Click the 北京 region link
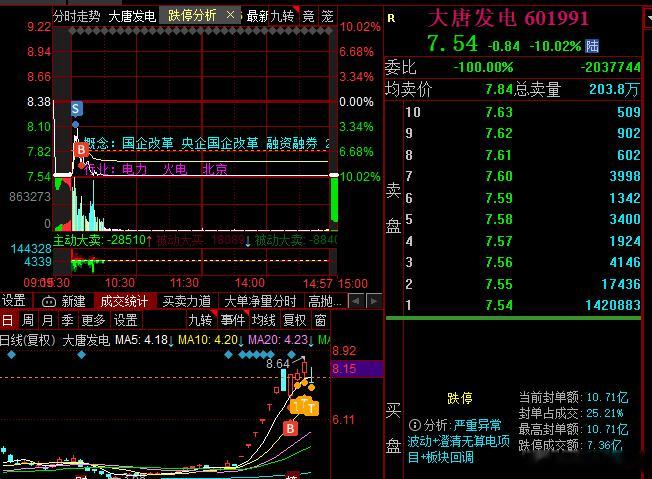The width and height of the screenshot is (652, 479). tap(215, 169)
